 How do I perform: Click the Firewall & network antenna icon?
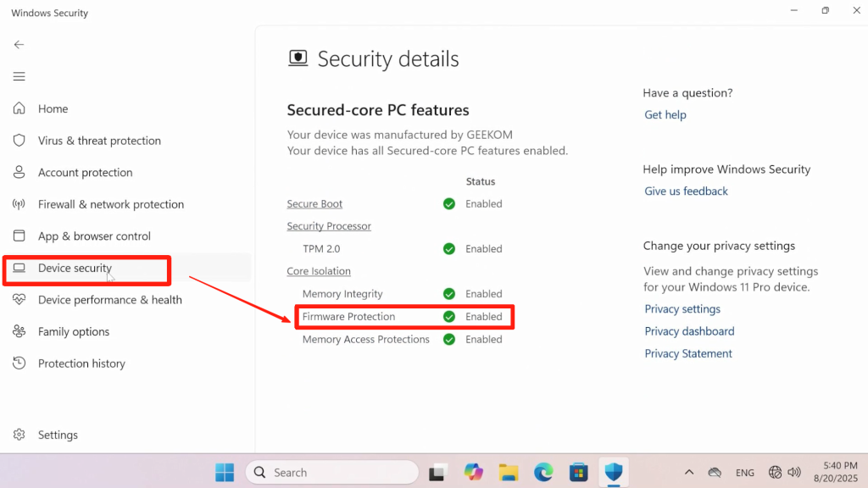[x=19, y=204]
